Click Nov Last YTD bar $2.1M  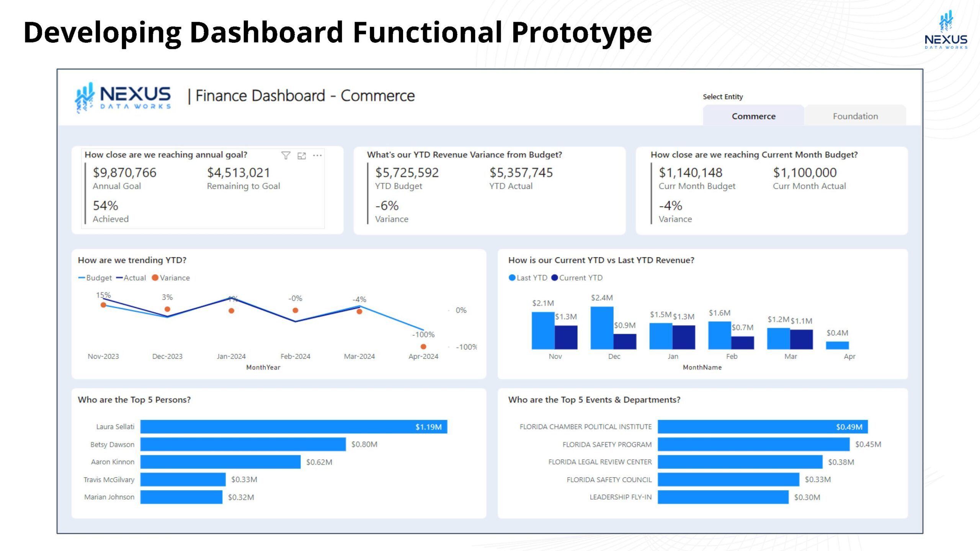coord(543,331)
